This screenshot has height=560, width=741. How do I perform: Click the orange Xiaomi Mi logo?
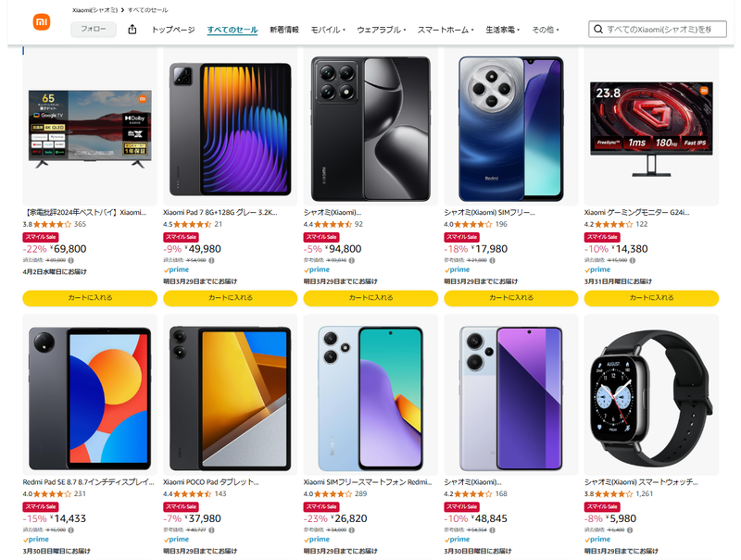pyautogui.click(x=42, y=21)
